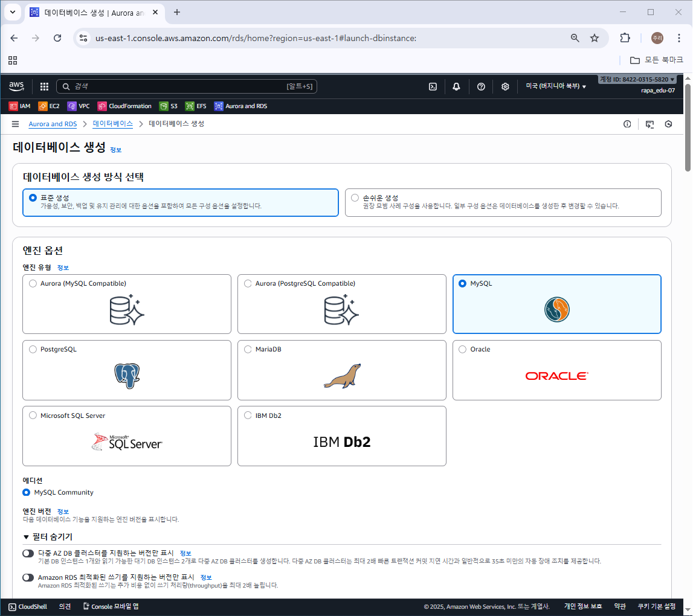Open the apps grid in bookmarks bar
The width and height of the screenshot is (693, 616).
point(13,60)
